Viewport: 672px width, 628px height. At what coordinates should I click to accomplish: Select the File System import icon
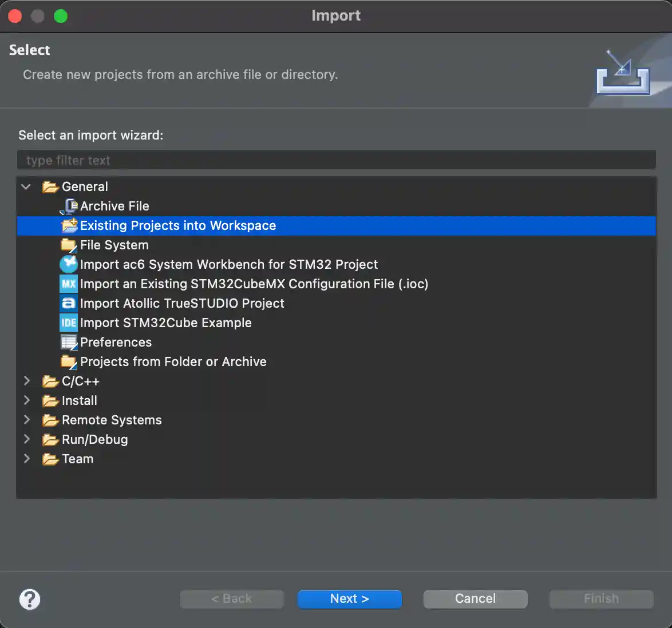[68, 245]
